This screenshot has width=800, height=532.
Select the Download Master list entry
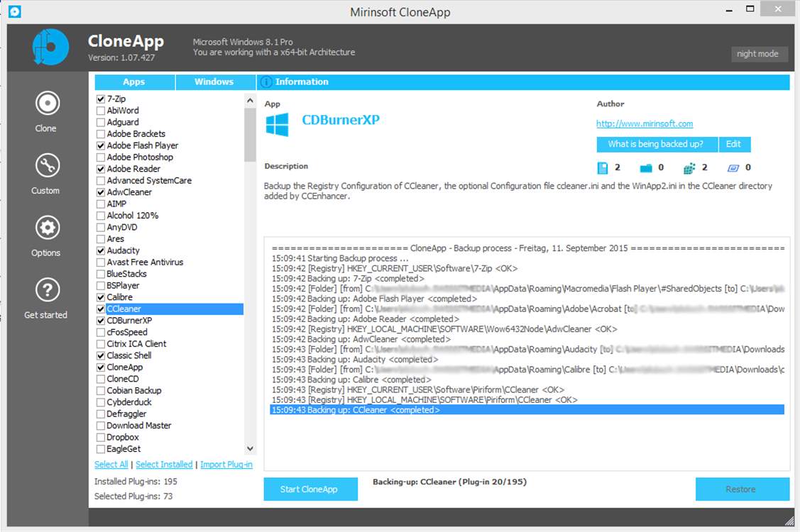(139, 426)
